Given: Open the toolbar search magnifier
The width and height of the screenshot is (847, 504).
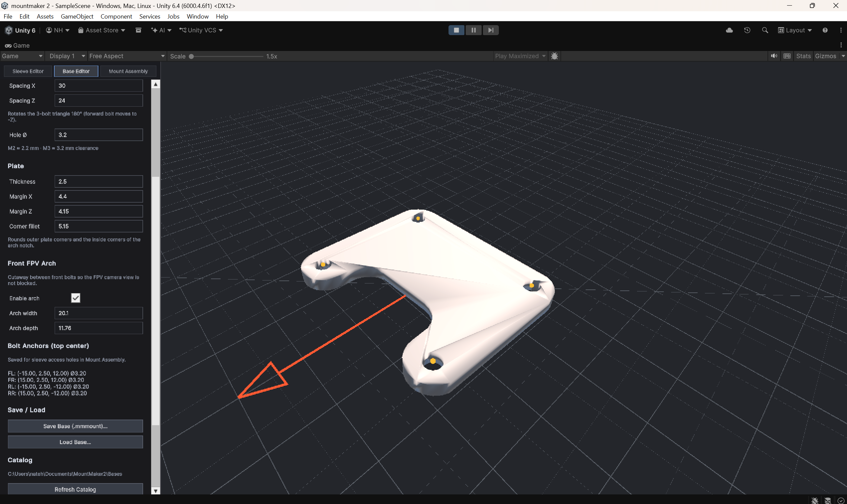Looking at the screenshot, I should [765, 30].
